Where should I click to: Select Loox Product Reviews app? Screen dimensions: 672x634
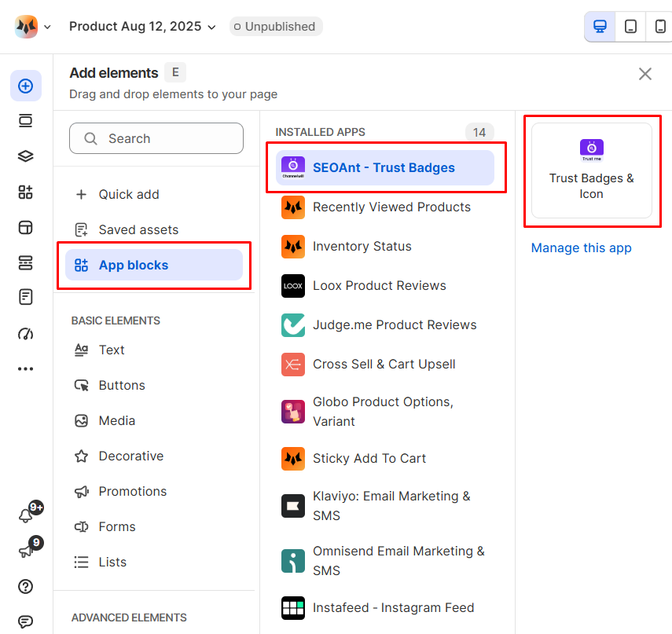385,286
